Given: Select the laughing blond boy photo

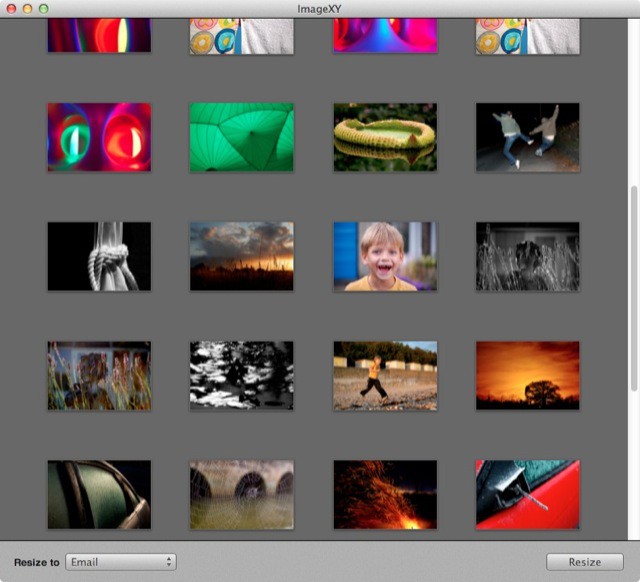Looking at the screenshot, I should 385,256.
